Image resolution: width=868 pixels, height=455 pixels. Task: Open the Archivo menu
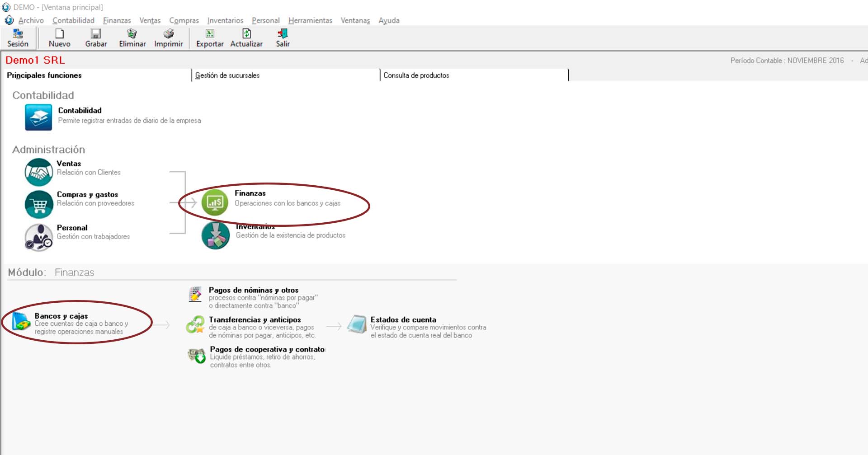[31, 20]
